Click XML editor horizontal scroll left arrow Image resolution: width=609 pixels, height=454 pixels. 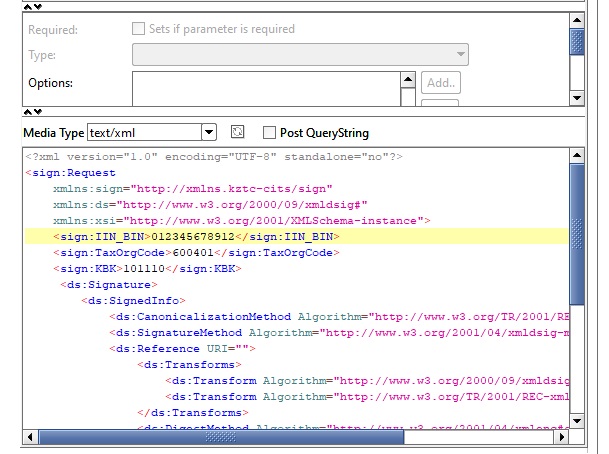32,438
